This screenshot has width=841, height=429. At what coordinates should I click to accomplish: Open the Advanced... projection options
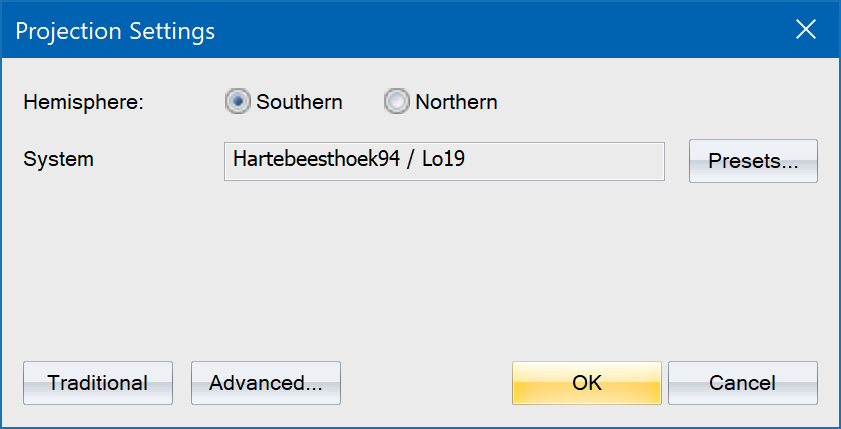266,383
